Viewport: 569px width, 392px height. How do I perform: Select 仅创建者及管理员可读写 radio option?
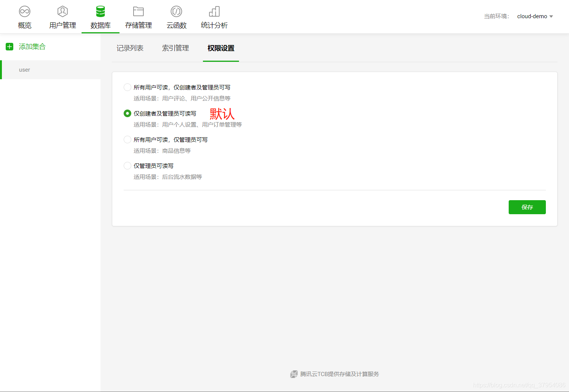tap(127, 113)
